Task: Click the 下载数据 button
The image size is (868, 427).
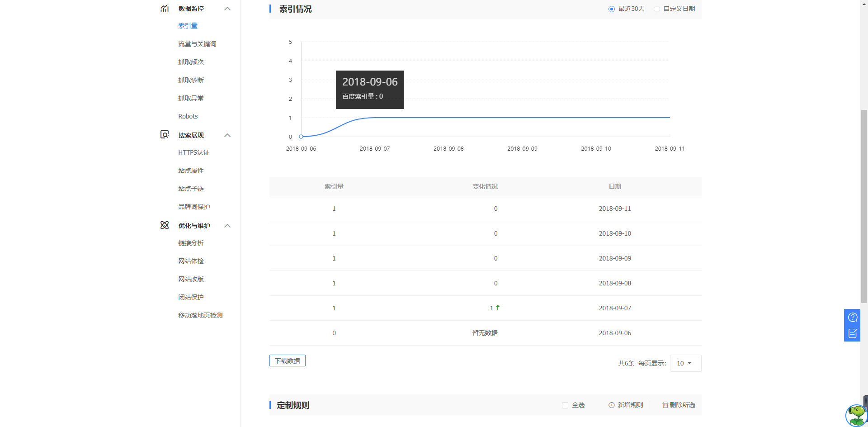Action: pyautogui.click(x=287, y=360)
